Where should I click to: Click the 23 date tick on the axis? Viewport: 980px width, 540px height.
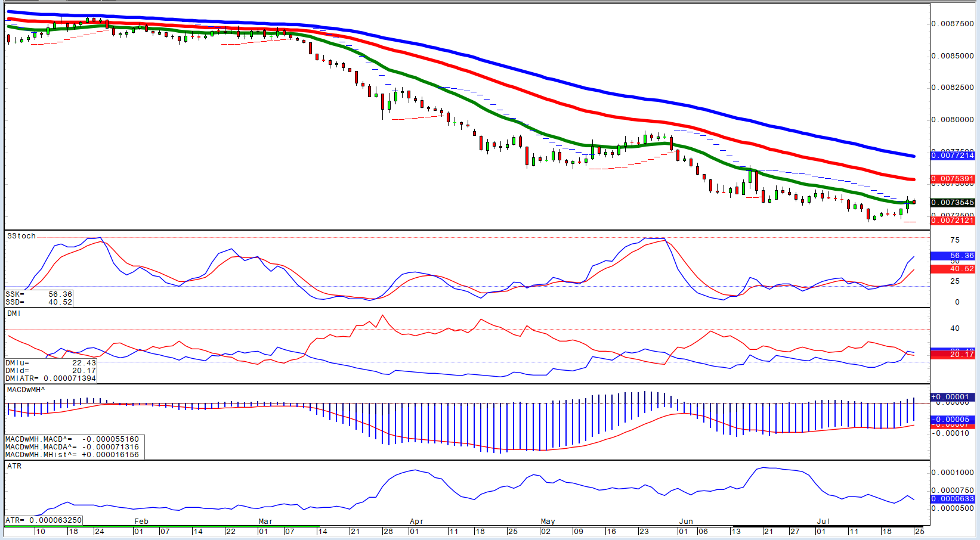pyautogui.click(x=644, y=532)
